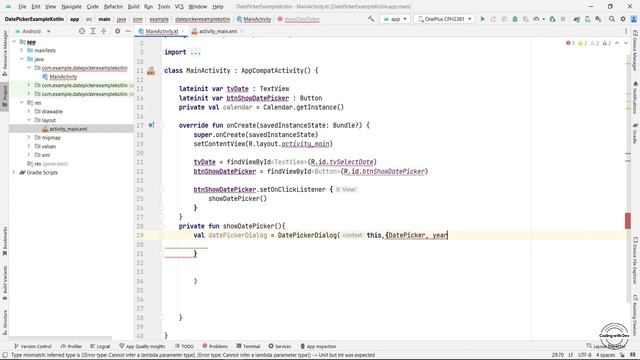Expand the manifests folder
640x360 pixels.
pos(21,50)
